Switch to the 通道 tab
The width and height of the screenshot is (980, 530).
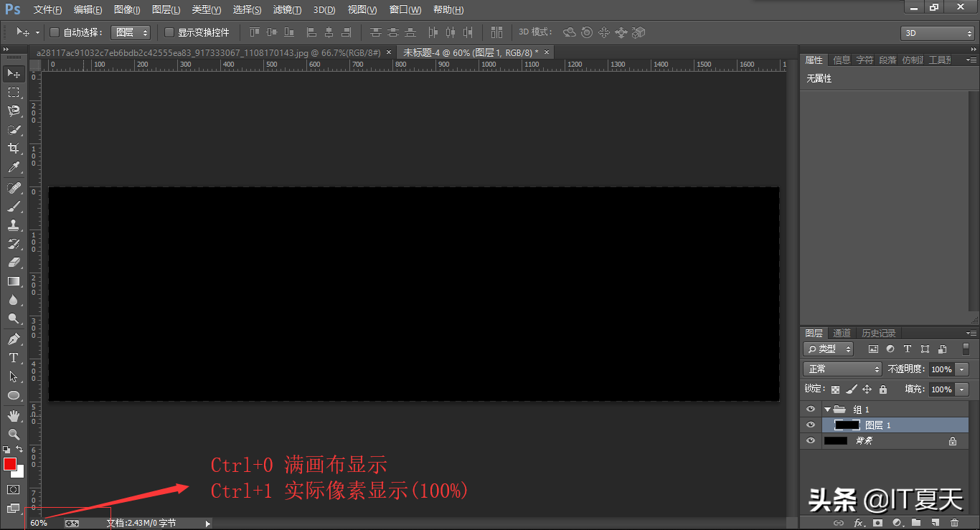(x=842, y=333)
